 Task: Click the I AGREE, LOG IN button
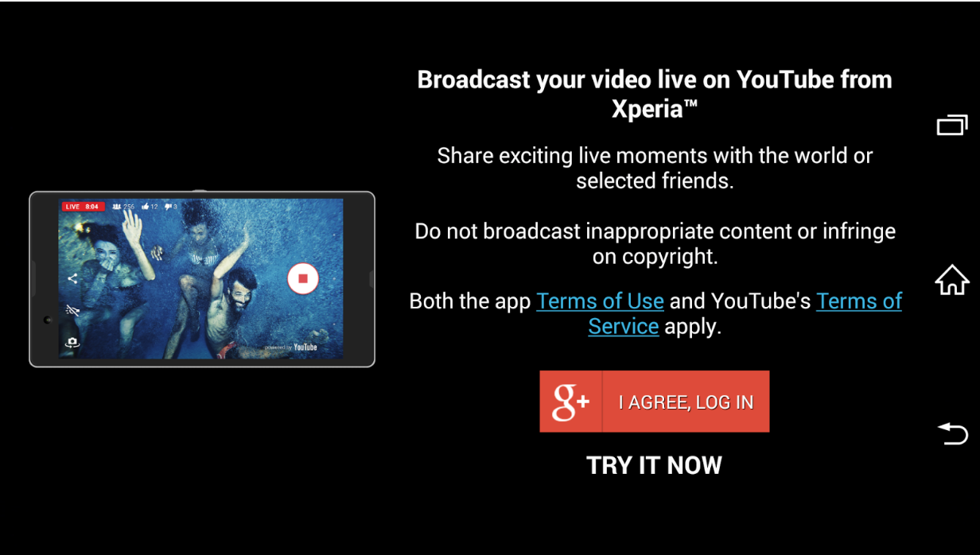[654, 402]
